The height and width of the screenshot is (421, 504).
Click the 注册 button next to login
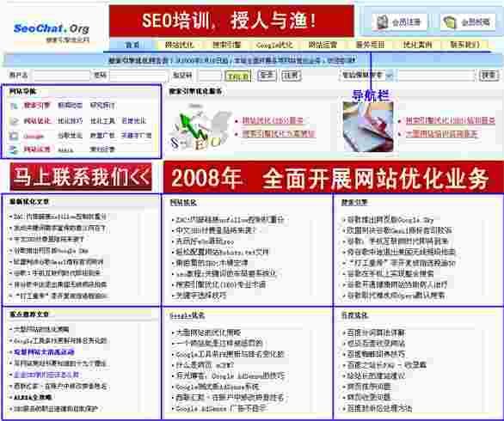point(292,76)
